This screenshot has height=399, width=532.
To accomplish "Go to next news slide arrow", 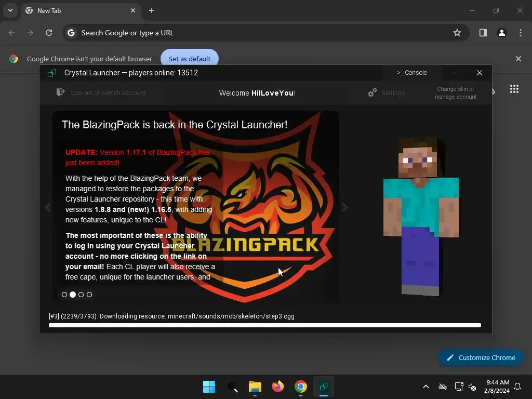I will pyautogui.click(x=344, y=207).
